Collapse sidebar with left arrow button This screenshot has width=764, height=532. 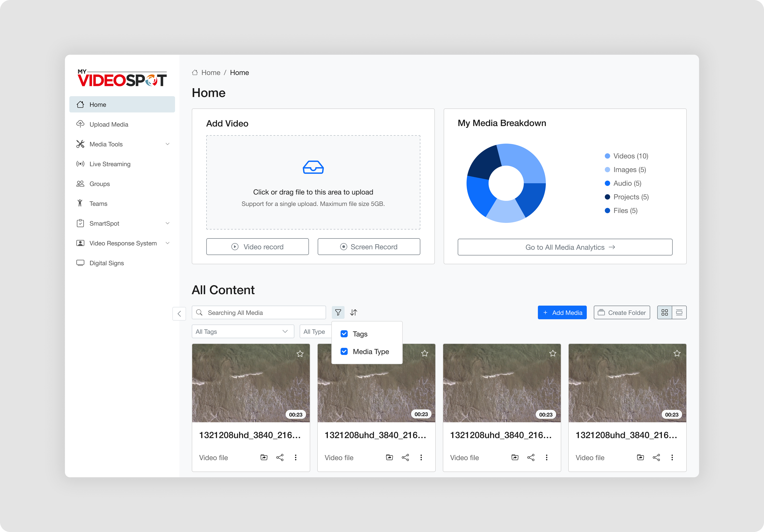(179, 314)
